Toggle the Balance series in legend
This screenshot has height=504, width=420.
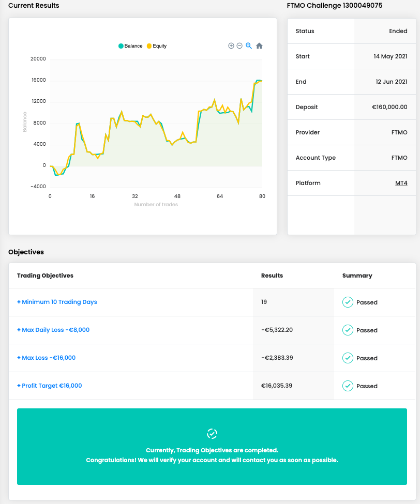130,46
